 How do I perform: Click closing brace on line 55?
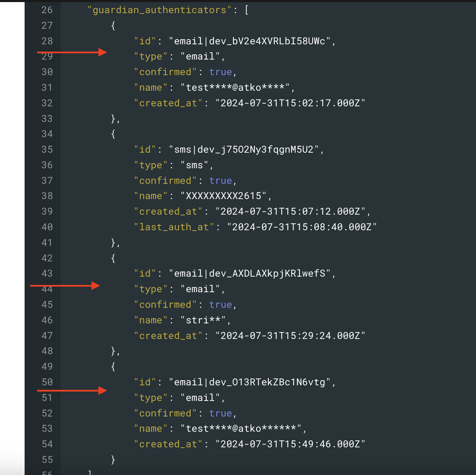click(113, 460)
